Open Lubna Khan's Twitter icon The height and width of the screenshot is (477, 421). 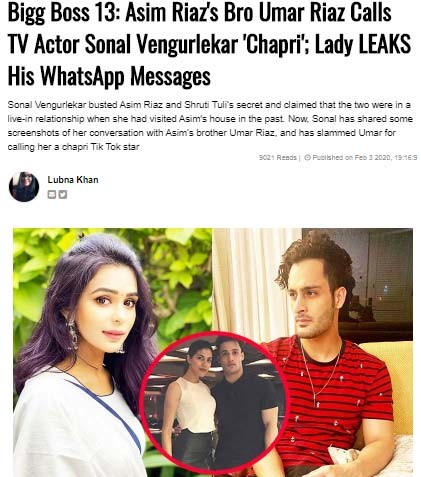[63, 194]
